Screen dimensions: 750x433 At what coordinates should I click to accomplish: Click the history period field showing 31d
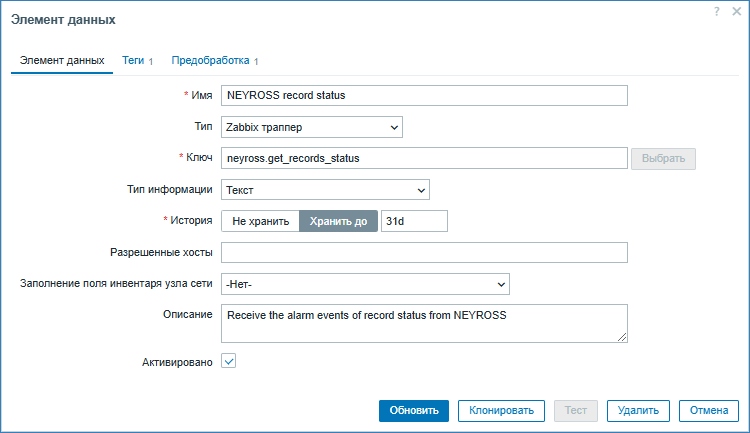pos(414,221)
